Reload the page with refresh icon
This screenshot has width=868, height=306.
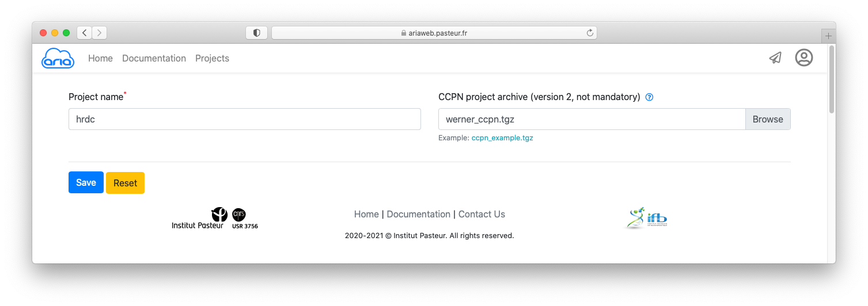click(590, 33)
